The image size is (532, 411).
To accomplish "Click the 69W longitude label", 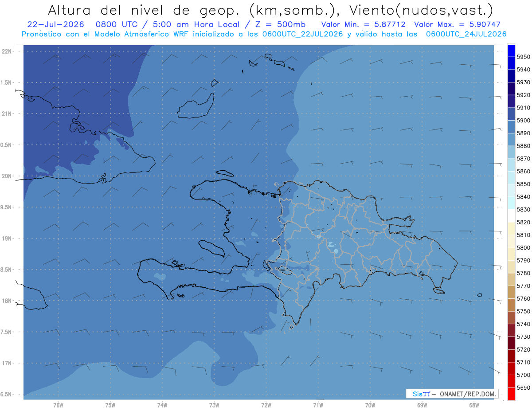I will tap(422, 405).
